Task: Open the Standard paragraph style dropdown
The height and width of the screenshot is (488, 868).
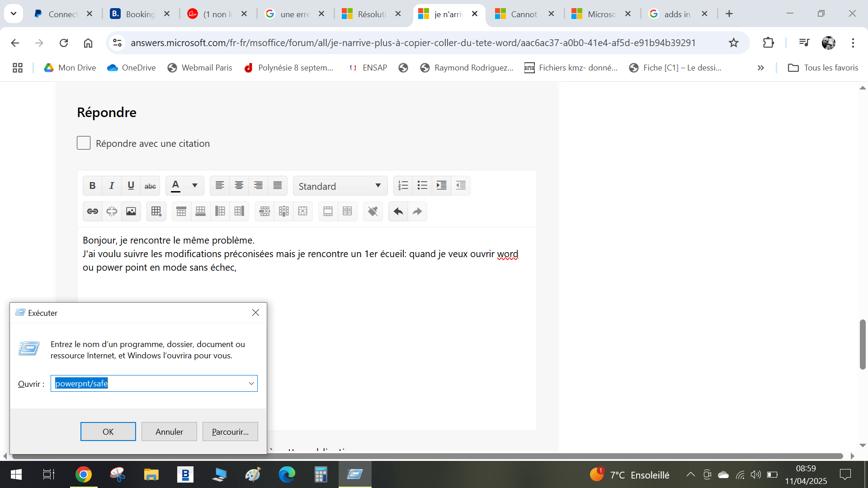Action: (x=340, y=186)
